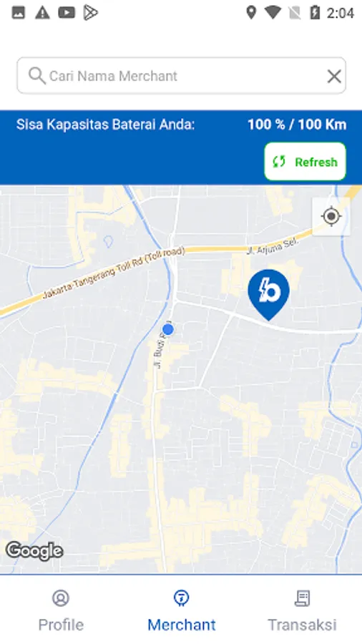Tap the Play Store status icon
Image resolution: width=362 pixels, height=644 pixels.
(90, 13)
